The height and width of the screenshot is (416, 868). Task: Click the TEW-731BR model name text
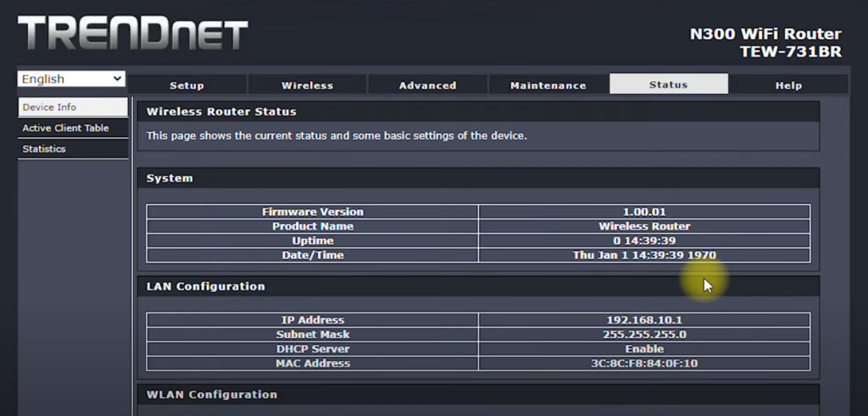(x=790, y=52)
